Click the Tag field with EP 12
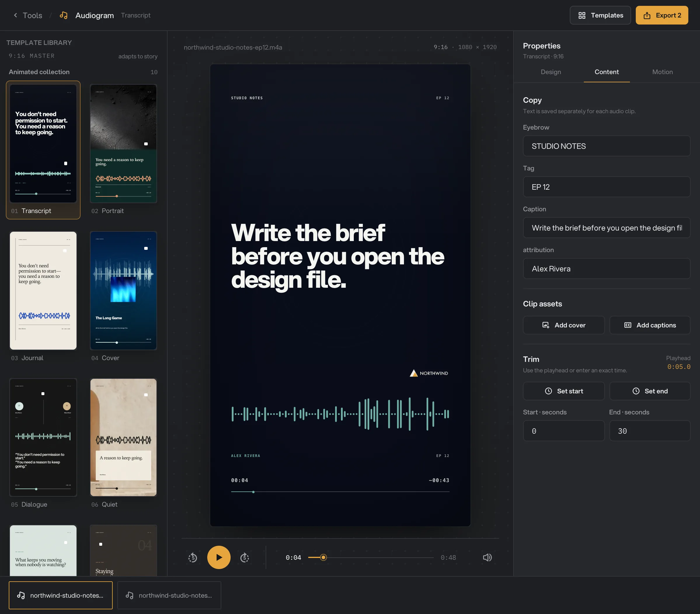The image size is (700, 614). tap(607, 187)
